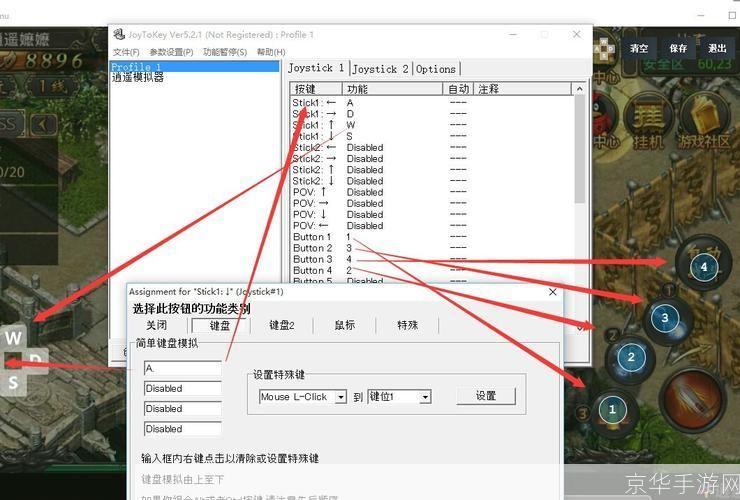The height and width of the screenshot is (500, 740).
Task: Open the 帮助(H) menu
Action: click(x=271, y=52)
